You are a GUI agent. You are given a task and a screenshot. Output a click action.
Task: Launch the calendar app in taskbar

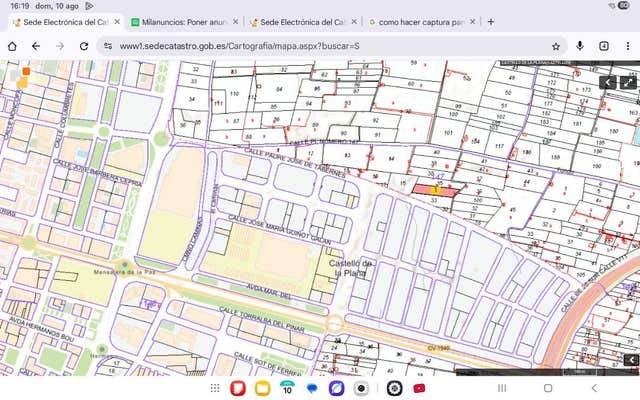pos(287,388)
